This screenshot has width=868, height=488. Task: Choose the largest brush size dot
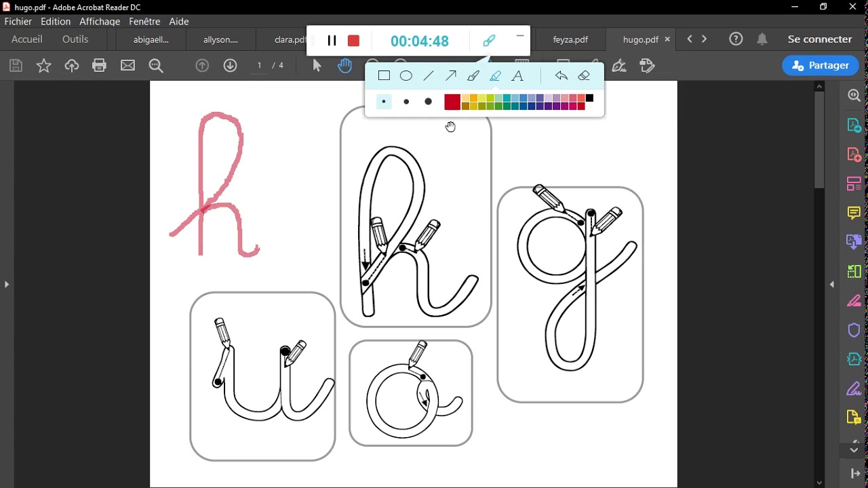point(429,102)
